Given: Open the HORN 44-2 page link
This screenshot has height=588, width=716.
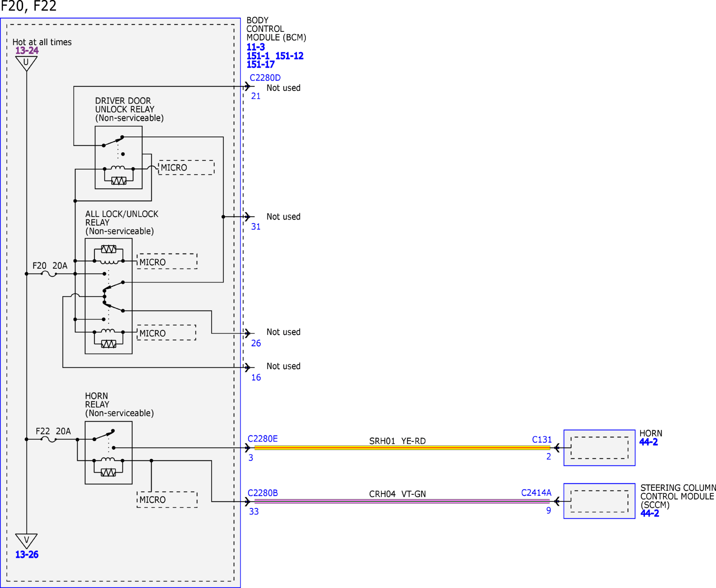Looking at the screenshot, I should pos(648,442).
